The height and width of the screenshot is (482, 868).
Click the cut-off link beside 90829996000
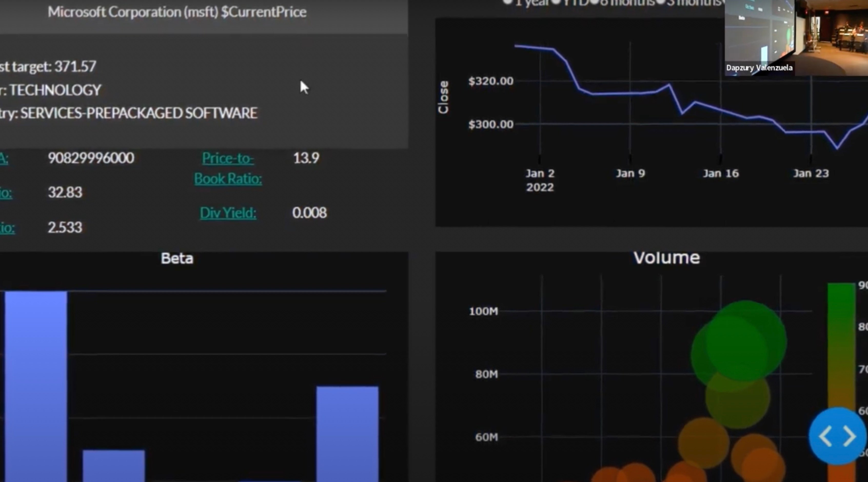coord(4,158)
